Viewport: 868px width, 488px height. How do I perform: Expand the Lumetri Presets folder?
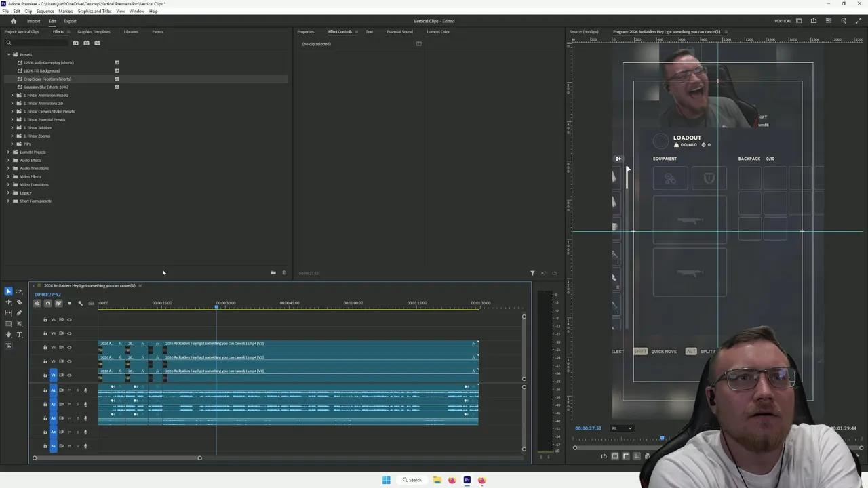pyautogui.click(x=9, y=152)
